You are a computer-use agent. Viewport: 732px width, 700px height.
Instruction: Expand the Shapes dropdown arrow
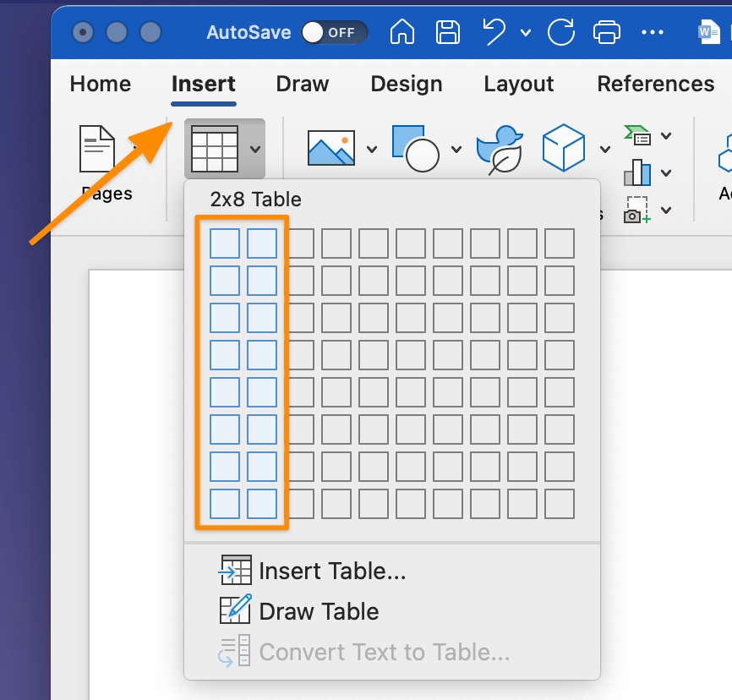coord(456,150)
